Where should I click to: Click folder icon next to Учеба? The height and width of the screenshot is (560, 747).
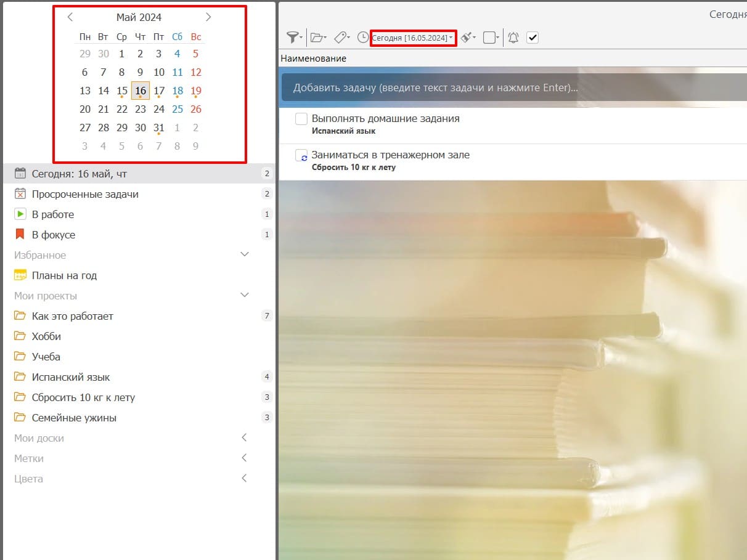20,357
